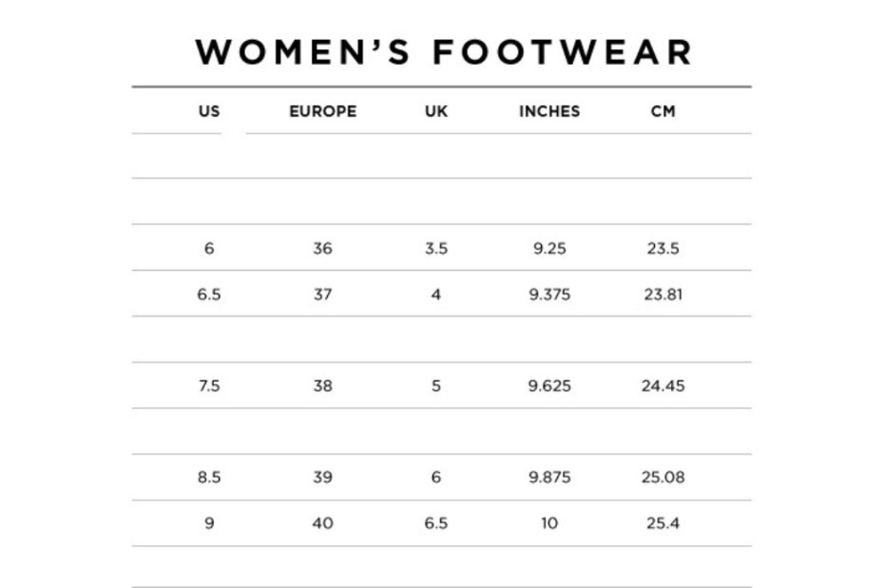Select the CM column header
This screenshot has width=884, height=588.
[663, 111]
